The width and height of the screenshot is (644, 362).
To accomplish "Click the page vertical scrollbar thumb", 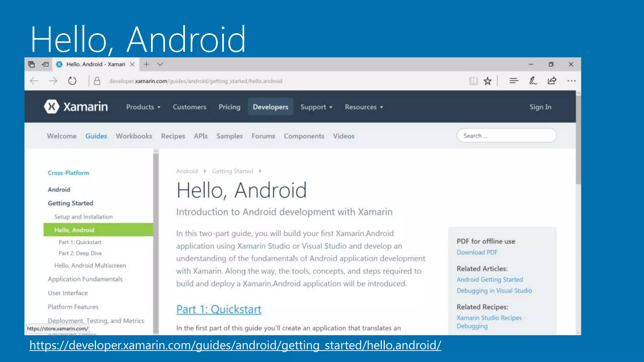I will [x=578, y=140].
